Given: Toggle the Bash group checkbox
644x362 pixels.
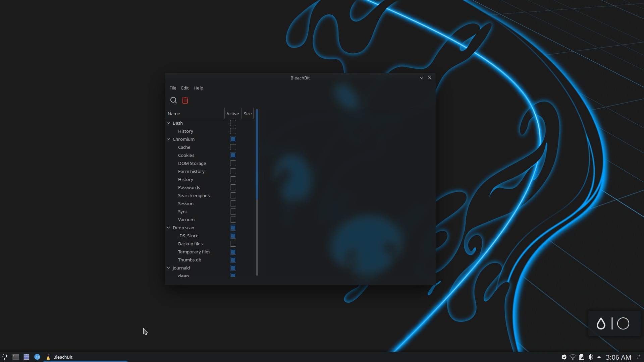Looking at the screenshot, I should pos(233,123).
